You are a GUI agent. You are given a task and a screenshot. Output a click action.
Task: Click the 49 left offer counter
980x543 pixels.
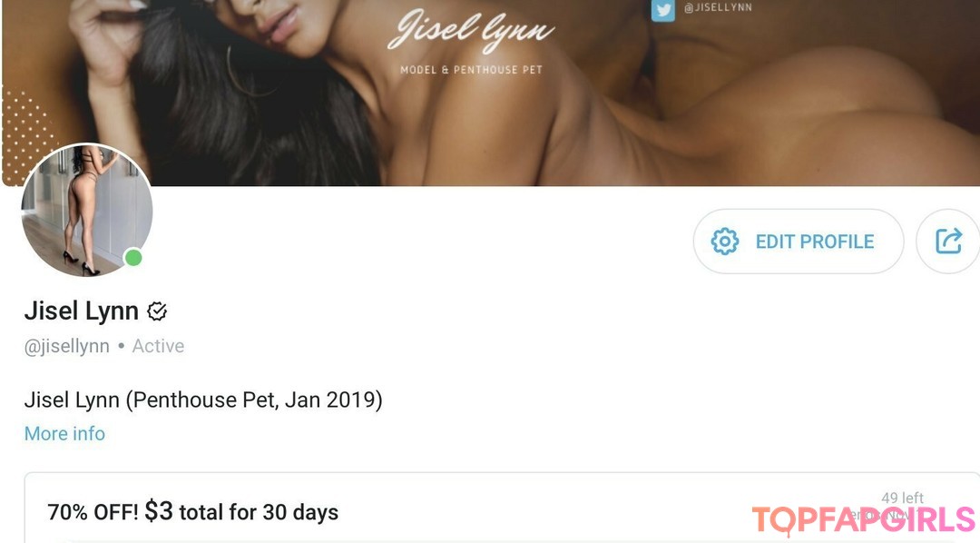[x=902, y=498]
